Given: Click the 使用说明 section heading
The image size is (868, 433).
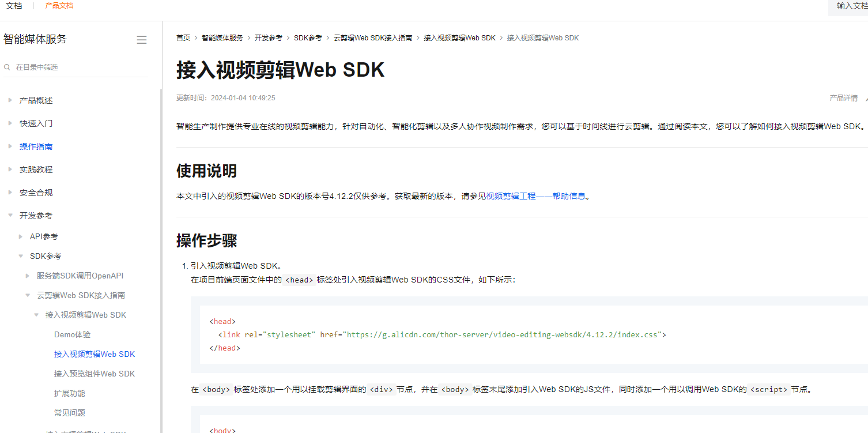Looking at the screenshot, I should tap(206, 171).
